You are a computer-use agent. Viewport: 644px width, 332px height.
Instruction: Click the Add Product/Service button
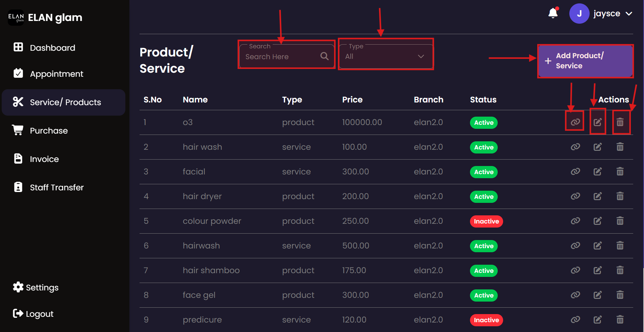pos(585,61)
